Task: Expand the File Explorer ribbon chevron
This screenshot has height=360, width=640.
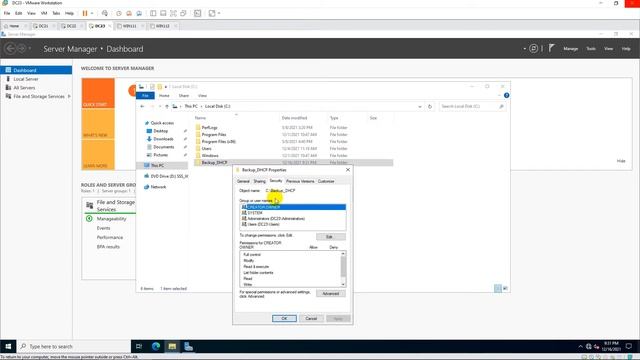Action: pyautogui.click(x=499, y=96)
